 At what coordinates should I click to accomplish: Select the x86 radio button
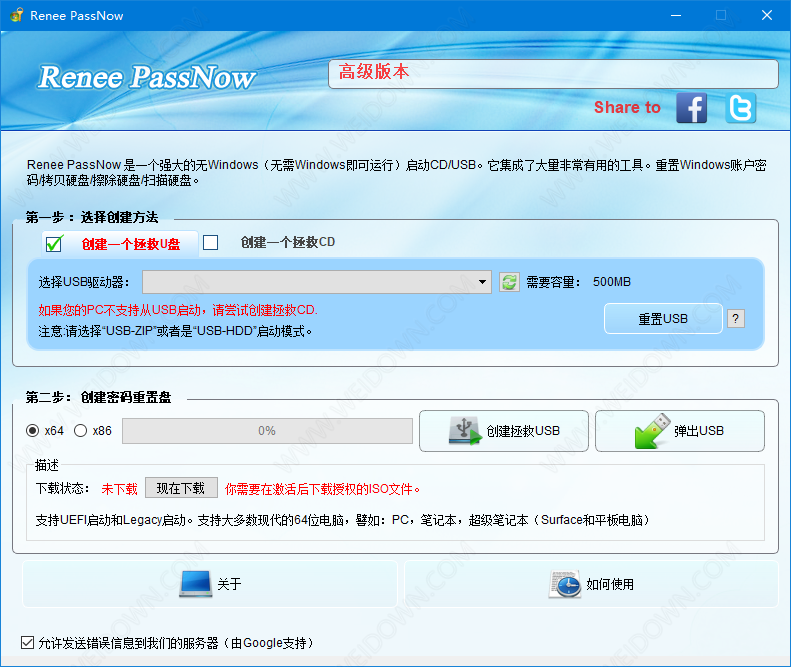click(80, 430)
